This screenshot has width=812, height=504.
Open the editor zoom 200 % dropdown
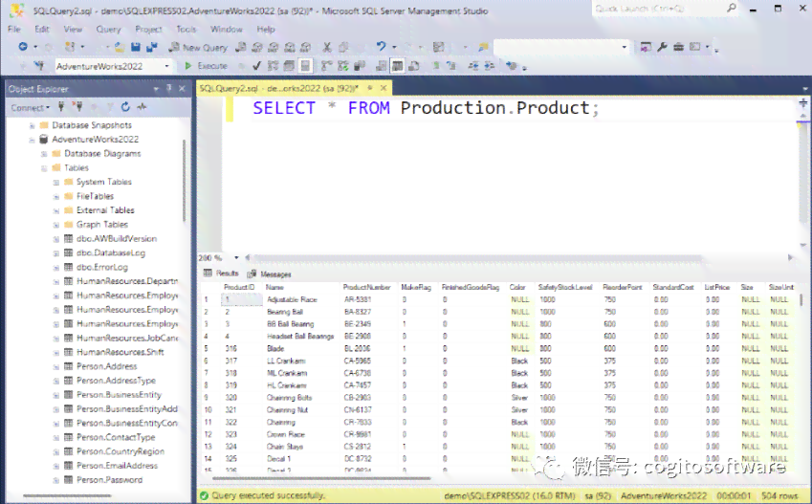tap(236, 257)
